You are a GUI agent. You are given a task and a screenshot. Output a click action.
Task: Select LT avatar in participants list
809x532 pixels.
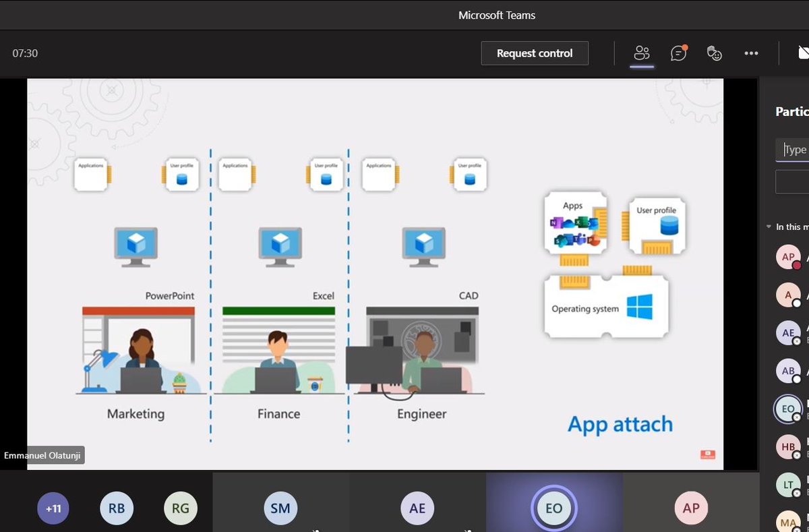788,484
